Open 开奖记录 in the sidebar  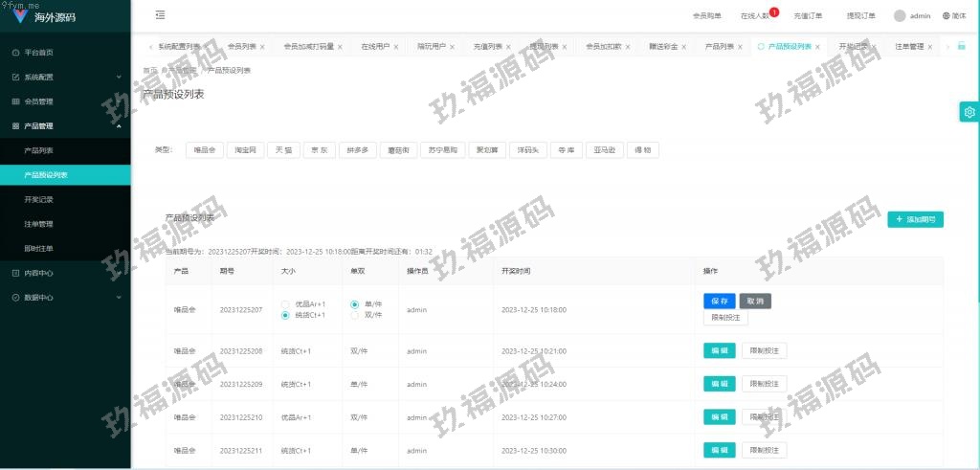[38, 200]
